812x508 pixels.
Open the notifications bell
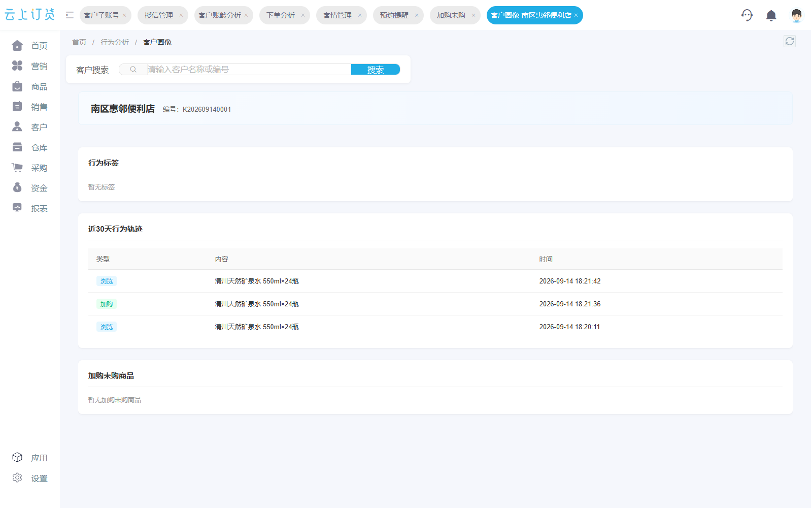[x=771, y=15]
